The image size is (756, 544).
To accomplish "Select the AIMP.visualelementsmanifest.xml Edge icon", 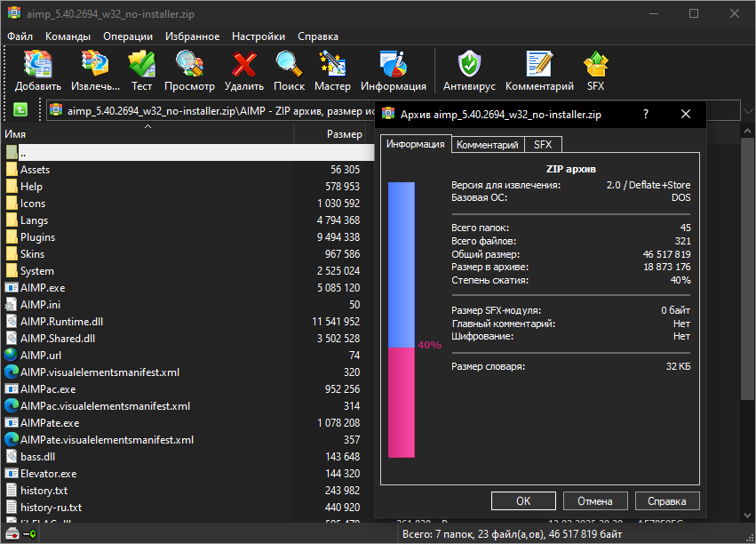I will click(11, 372).
